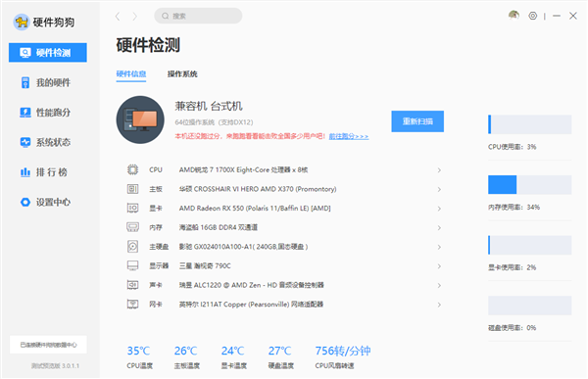Click the desktop computer illustration
588x379 pixels.
tap(140, 119)
